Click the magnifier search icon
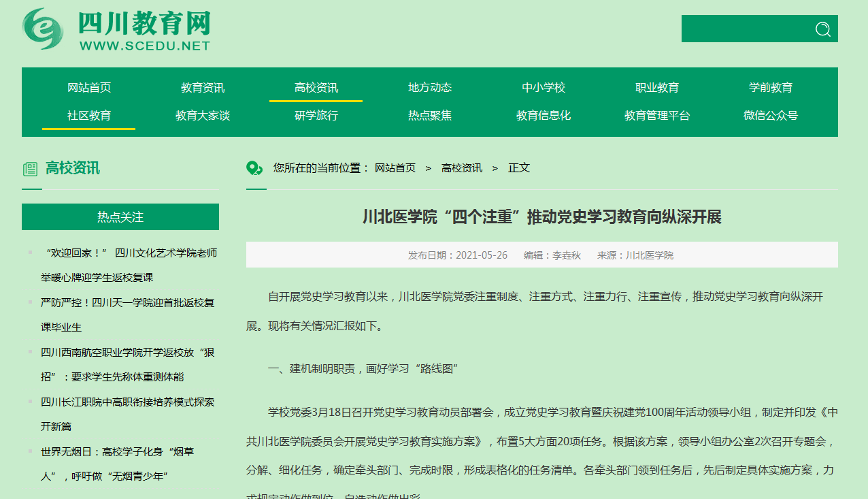Screen dimensions: 868x499 point(822,29)
